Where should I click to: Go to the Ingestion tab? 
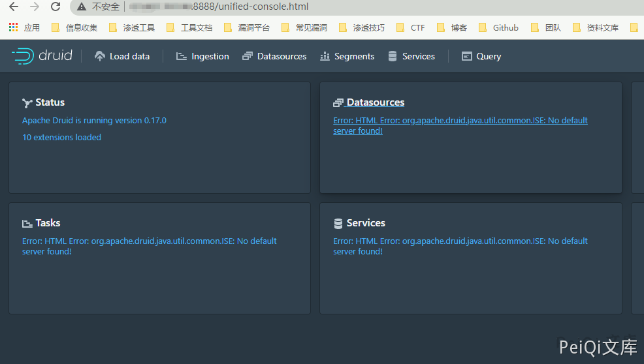coord(202,57)
